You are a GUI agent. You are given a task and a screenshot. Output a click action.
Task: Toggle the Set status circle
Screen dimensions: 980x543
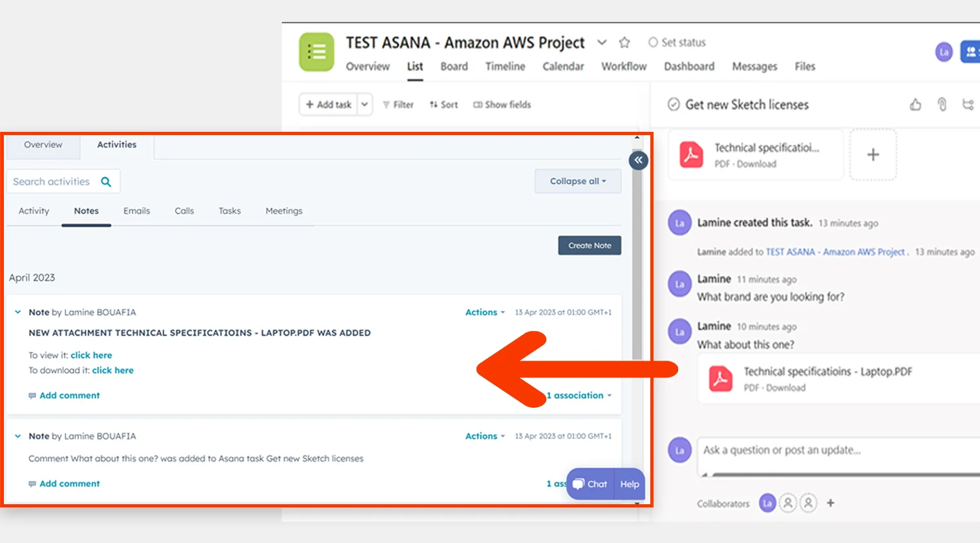pos(653,42)
